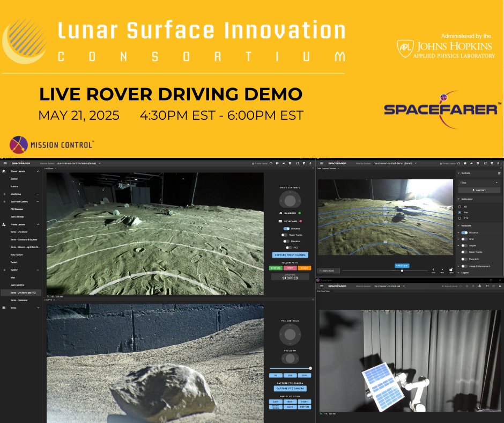Open the Filter dropdown in the Controls panel

click(479, 183)
